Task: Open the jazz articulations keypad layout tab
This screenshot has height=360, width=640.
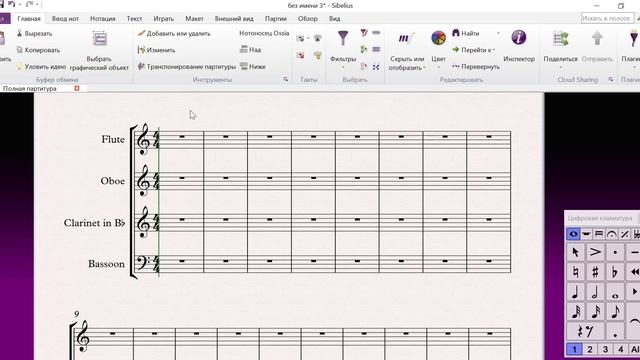Action: pyautogui.click(x=624, y=234)
